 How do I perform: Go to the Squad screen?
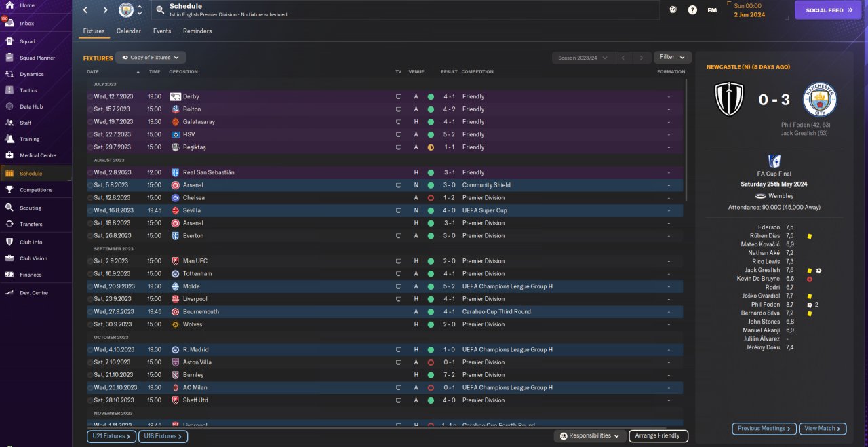[x=27, y=41]
